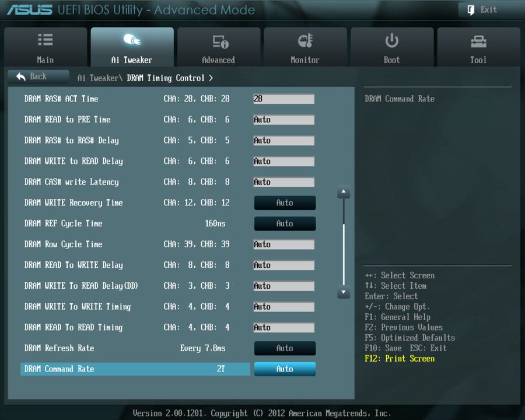Image resolution: width=525 pixels, height=420 pixels.
Task: Click the Main tab list icon
Action: [x=45, y=40]
